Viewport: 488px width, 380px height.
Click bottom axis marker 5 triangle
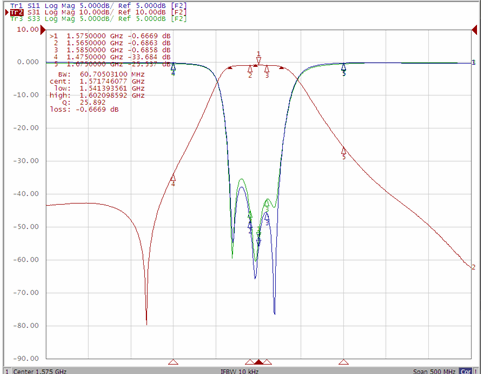(x=344, y=362)
